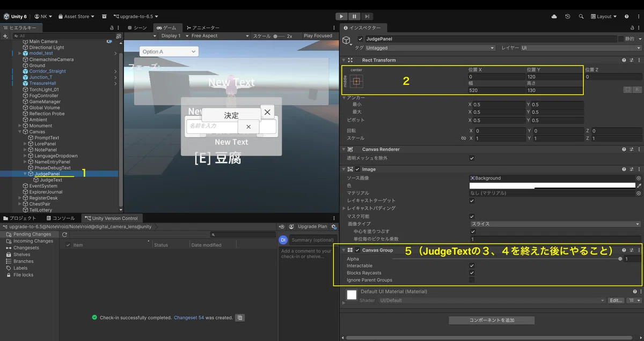Switch to the シーン tab
The image size is (644, 341).
[x=137, y=28]
